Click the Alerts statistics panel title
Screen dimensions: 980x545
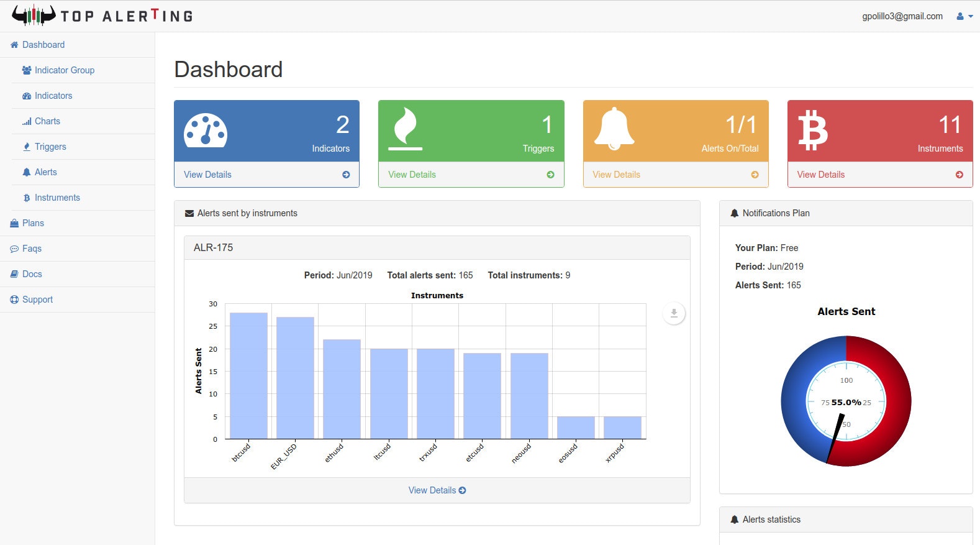(x=771, y=520)
